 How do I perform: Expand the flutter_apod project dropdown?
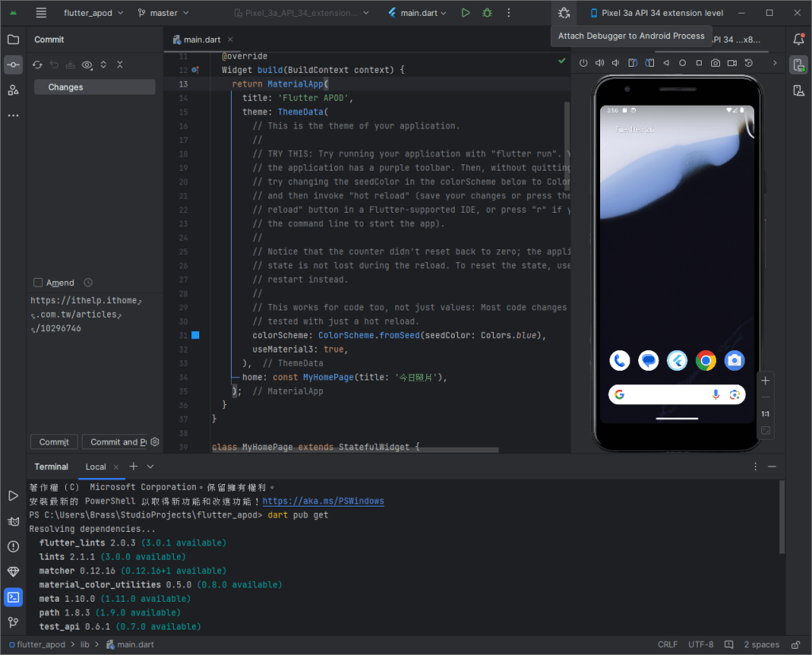point(93,13)
